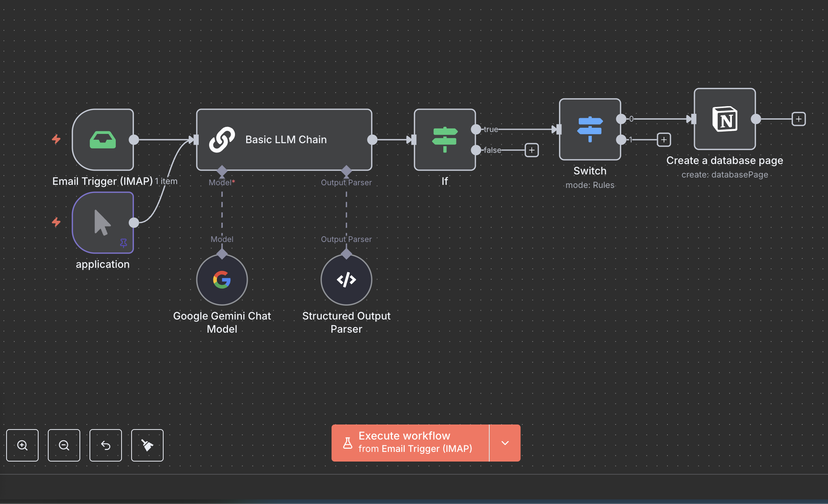The width and height of the screenshot is (828, 504).
Task: Select the application manual trigger node
Action: coord(103,223)
